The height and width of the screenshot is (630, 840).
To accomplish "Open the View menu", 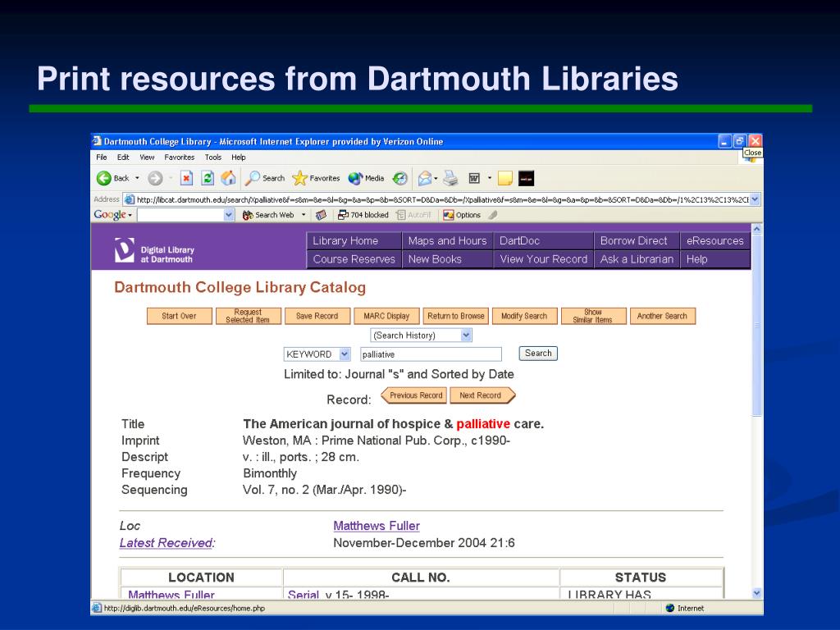I will pos(147,157).
